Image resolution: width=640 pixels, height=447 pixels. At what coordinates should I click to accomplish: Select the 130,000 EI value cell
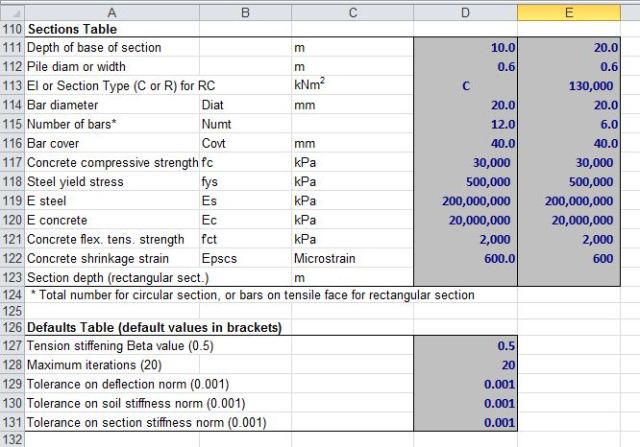(568, 86)
